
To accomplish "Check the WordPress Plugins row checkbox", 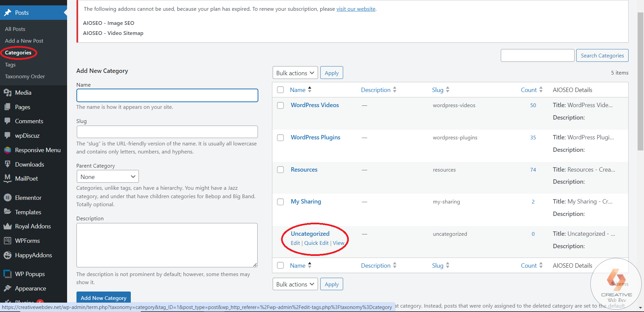I will pyautogui.click(x=280, y=138).
